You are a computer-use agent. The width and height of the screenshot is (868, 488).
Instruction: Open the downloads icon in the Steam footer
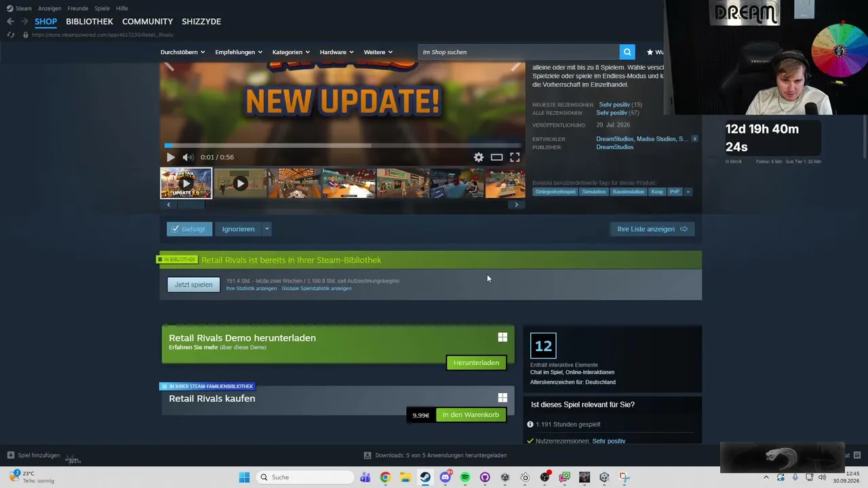[368, 455]
